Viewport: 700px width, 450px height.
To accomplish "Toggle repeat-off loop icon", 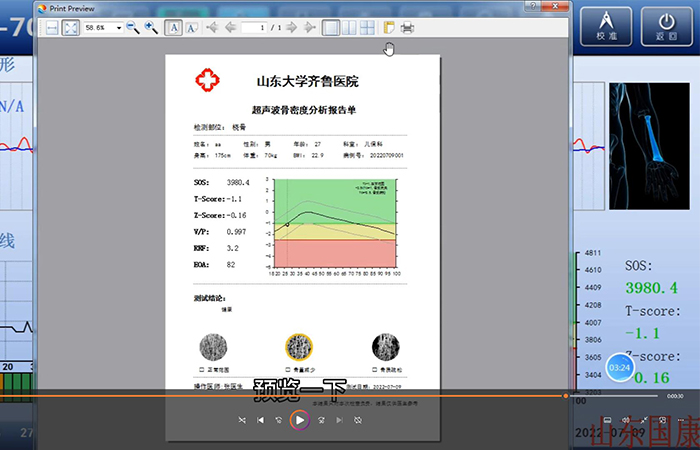I will click(358, 420).
